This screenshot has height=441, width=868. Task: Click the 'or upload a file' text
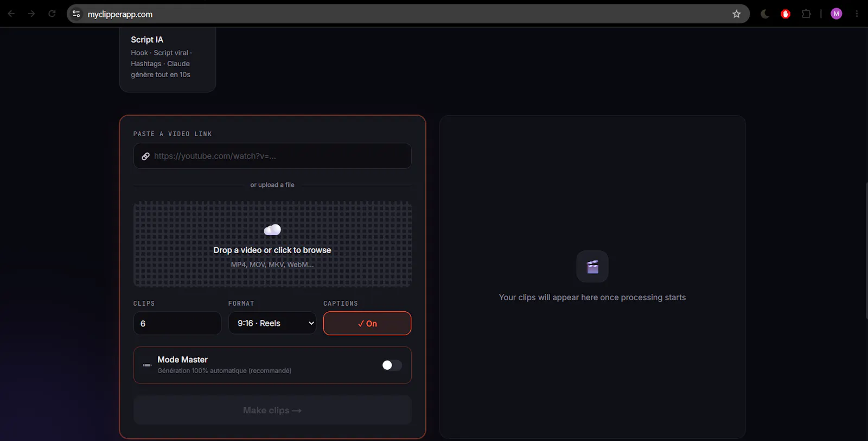pyautogui.click(x=272, y=185)
